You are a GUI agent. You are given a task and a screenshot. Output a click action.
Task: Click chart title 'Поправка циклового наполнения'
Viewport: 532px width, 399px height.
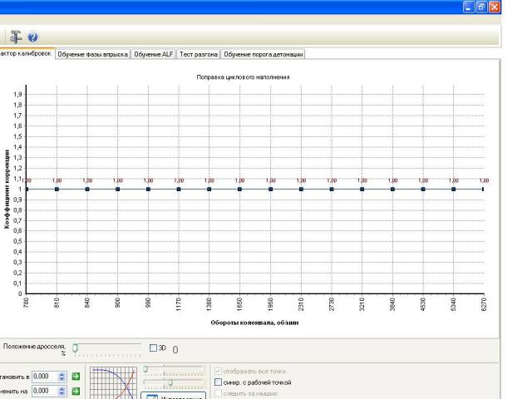point(243,77)
